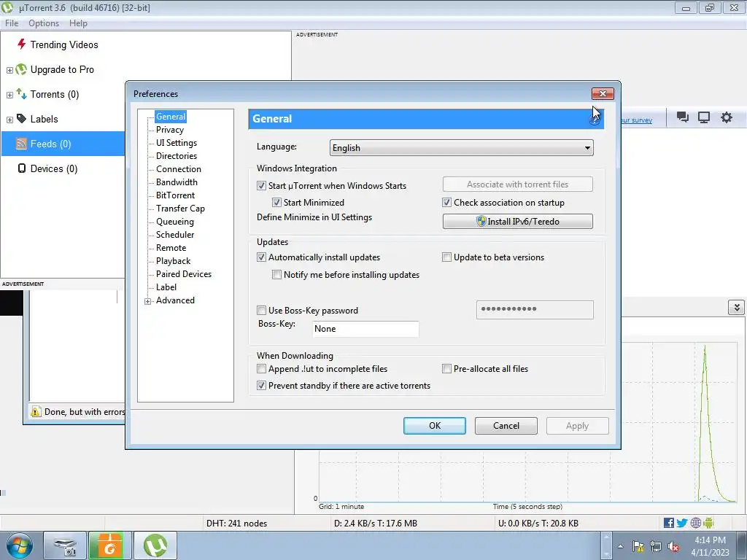Click the survey link behind the dialog
The image size is (747, 560).
[x=636, y=120]
